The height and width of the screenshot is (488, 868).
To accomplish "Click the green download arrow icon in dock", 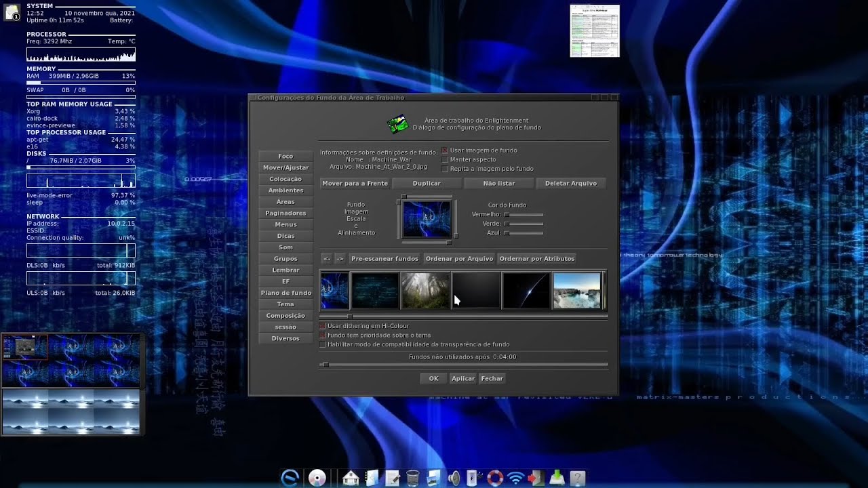I will [x=557, y=478].
